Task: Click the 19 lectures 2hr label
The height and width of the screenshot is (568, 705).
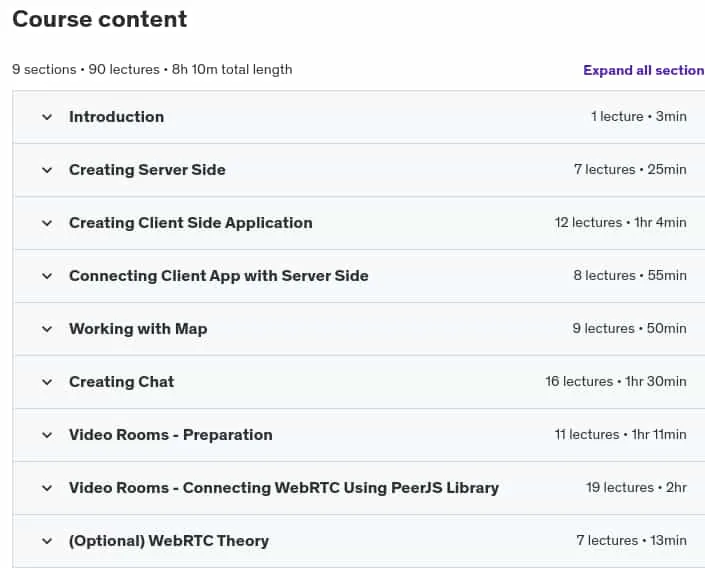Action: point(636,487)
